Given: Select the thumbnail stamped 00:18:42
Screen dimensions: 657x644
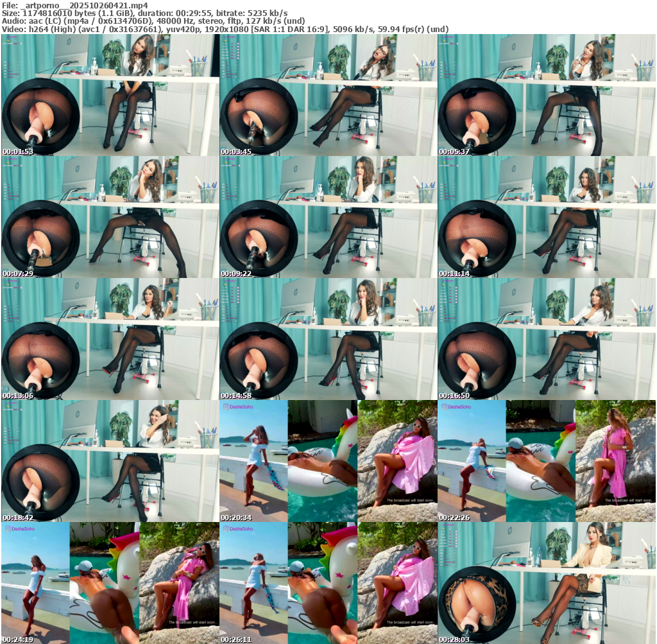Looking at the screenshot, I should [110, 461].
